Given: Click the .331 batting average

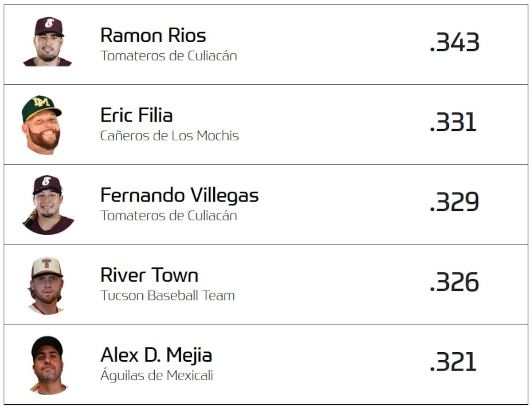Looking at the screenshot, I should tap(453, 122).
